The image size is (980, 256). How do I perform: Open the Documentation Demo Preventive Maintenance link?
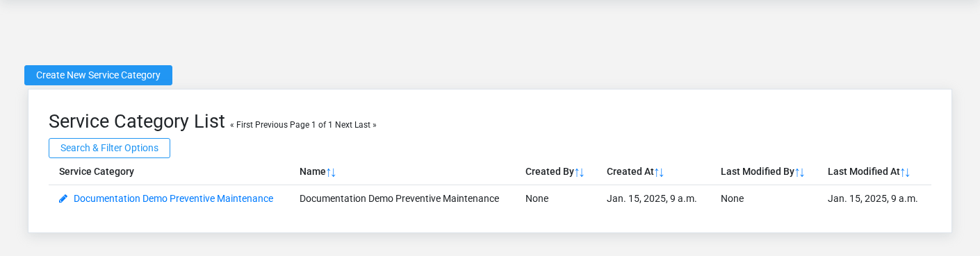tap(173, 198)
